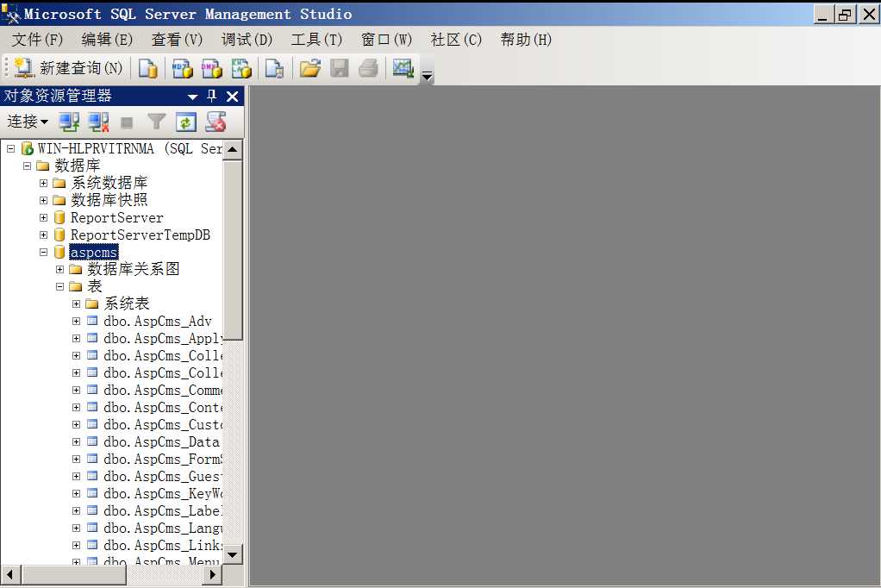Click the dbo.AspCms_Form table icon
This screenshot has width=881, height=588.
point(92,459)
